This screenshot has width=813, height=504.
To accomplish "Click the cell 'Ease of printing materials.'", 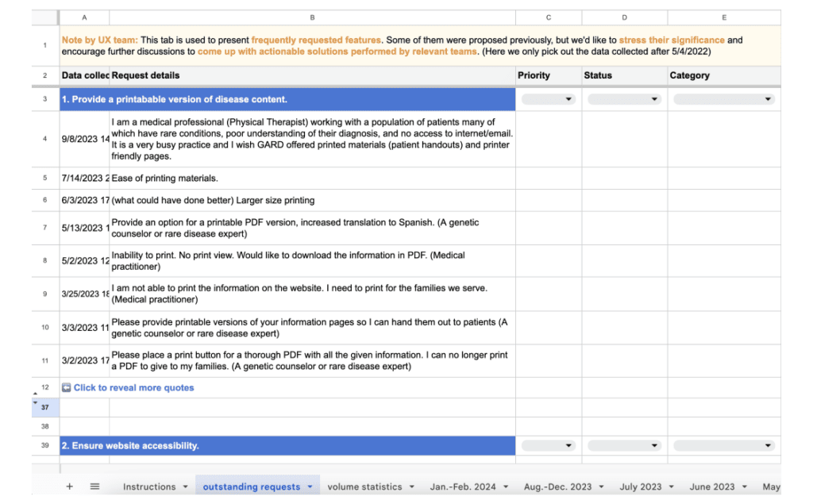I will (x=312, y=179).
